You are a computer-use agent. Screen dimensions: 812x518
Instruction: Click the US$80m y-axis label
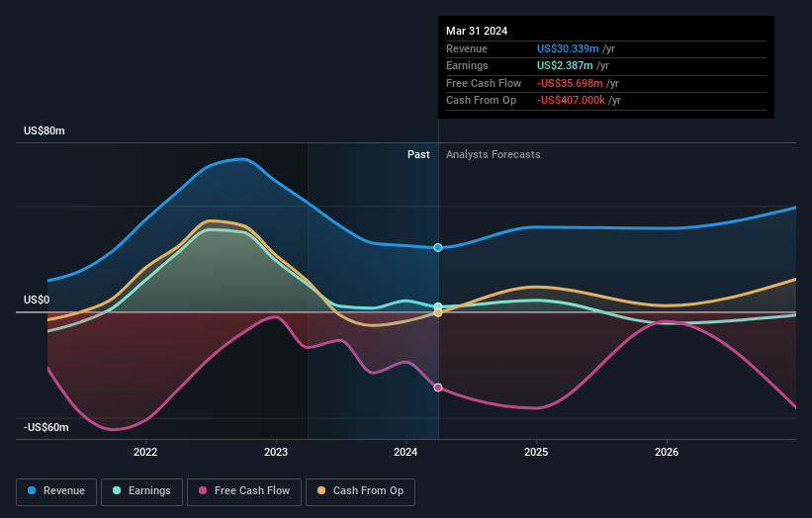(x=45, y=130)
